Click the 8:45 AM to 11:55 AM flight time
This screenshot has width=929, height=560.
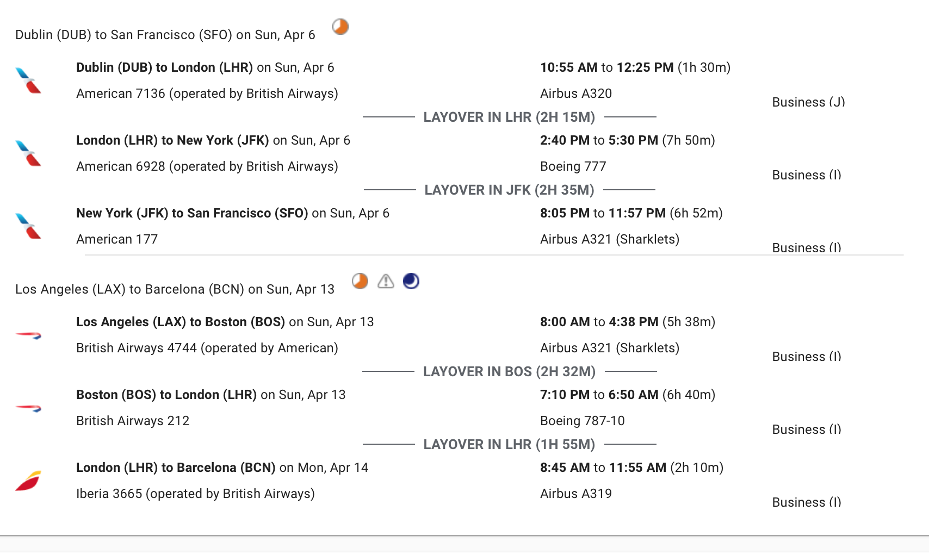pos(603,468)
